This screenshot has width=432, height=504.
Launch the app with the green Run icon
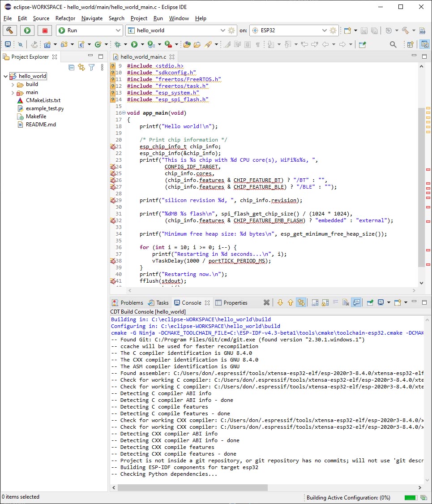pyautogui.click(x=26, y=30)
